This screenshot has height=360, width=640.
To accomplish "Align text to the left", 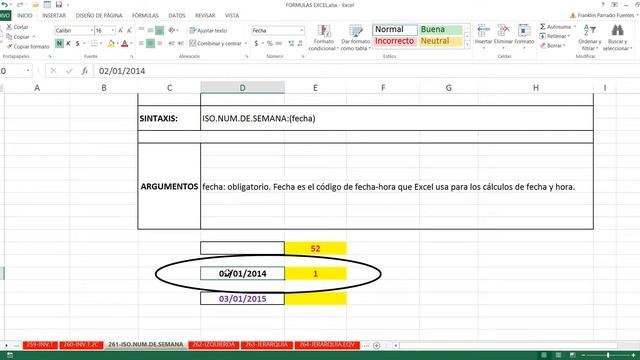I will point(141,43).
